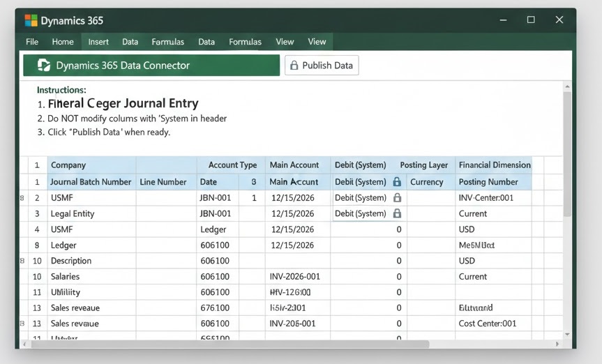
Task: Open the Home tab
Action: pos(63,42)
